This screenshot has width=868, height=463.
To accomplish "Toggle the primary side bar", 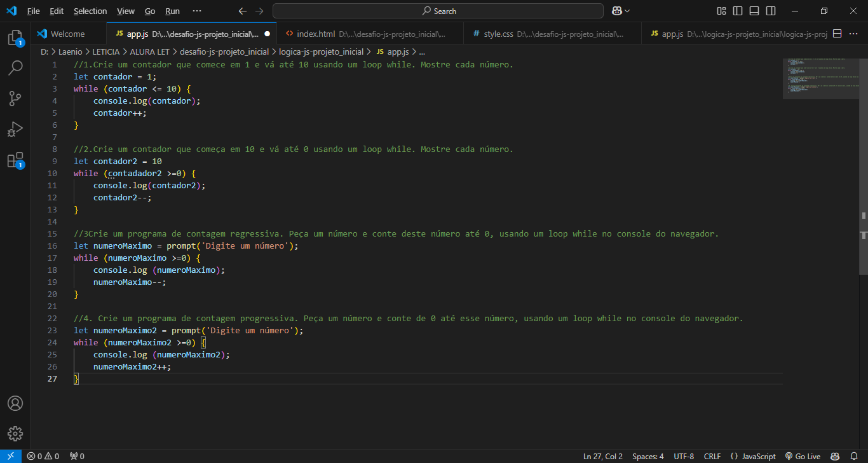I will click(738, 11).
